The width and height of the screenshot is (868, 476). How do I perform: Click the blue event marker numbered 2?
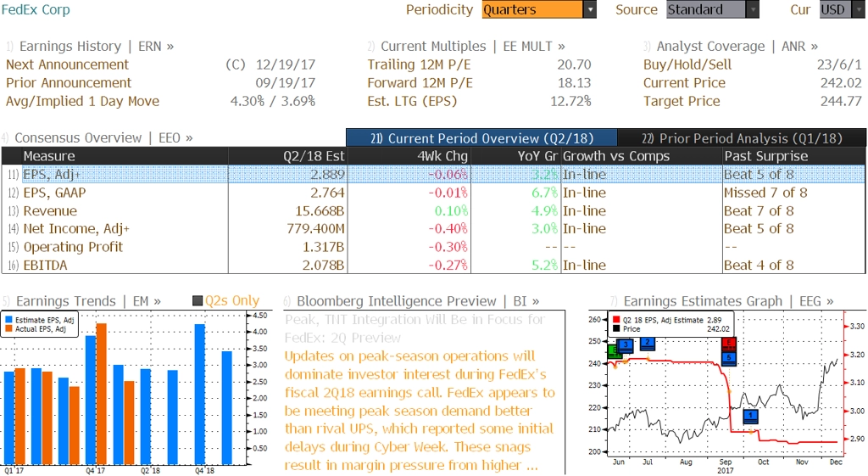[648, 343]
